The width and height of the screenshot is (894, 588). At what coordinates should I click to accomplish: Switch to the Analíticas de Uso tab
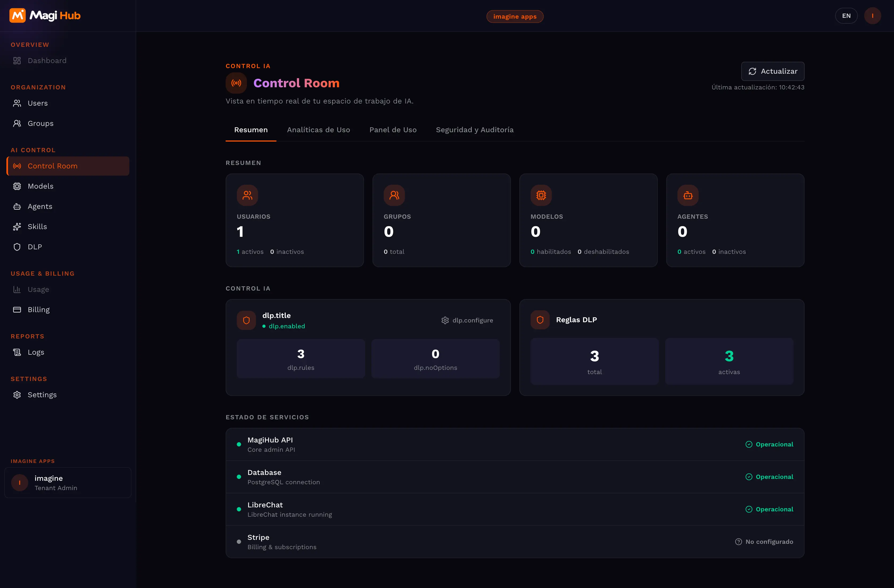(318, 130)
